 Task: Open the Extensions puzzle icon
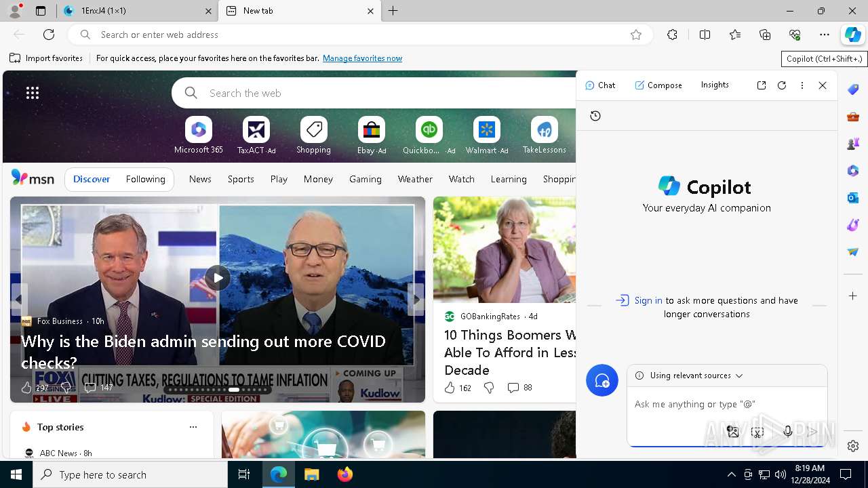click(x=672, y=35)
